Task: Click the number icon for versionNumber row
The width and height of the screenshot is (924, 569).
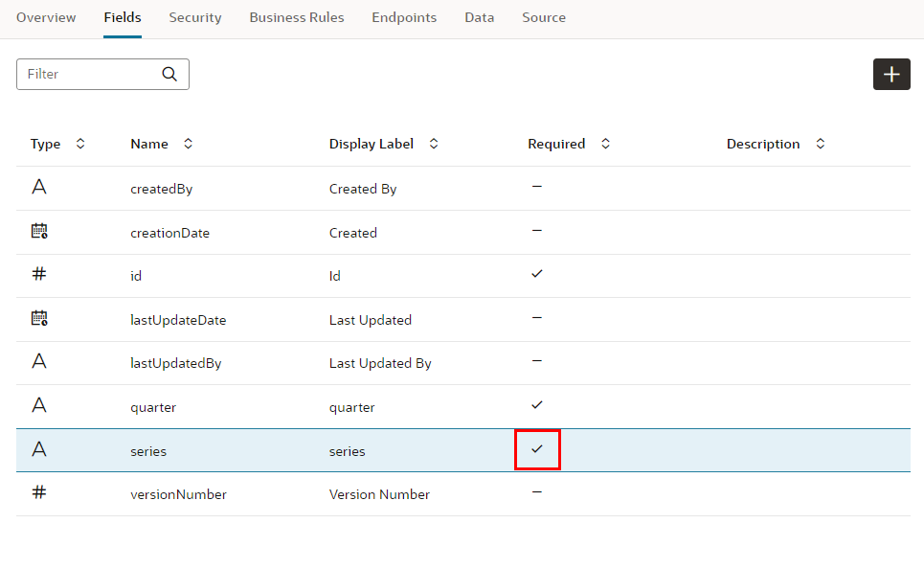Action: (x=39, y=492)
